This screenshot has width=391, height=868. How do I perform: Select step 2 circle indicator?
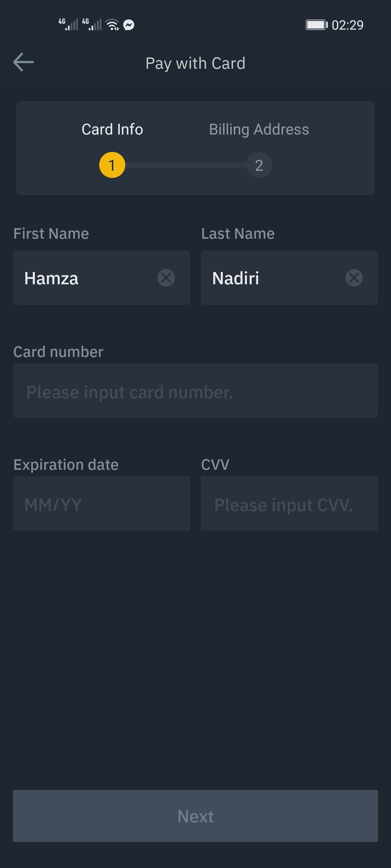[x=259, y=165]
